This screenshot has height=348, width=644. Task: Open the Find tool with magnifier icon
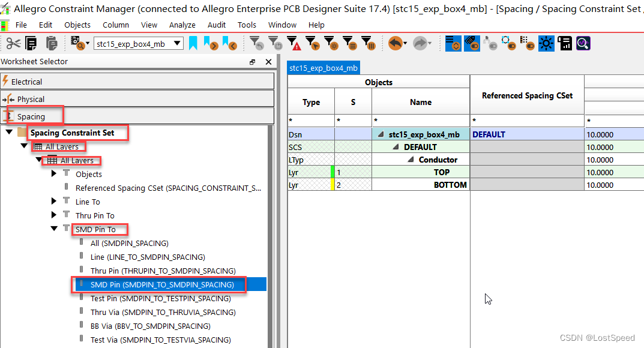coord(583,43)
